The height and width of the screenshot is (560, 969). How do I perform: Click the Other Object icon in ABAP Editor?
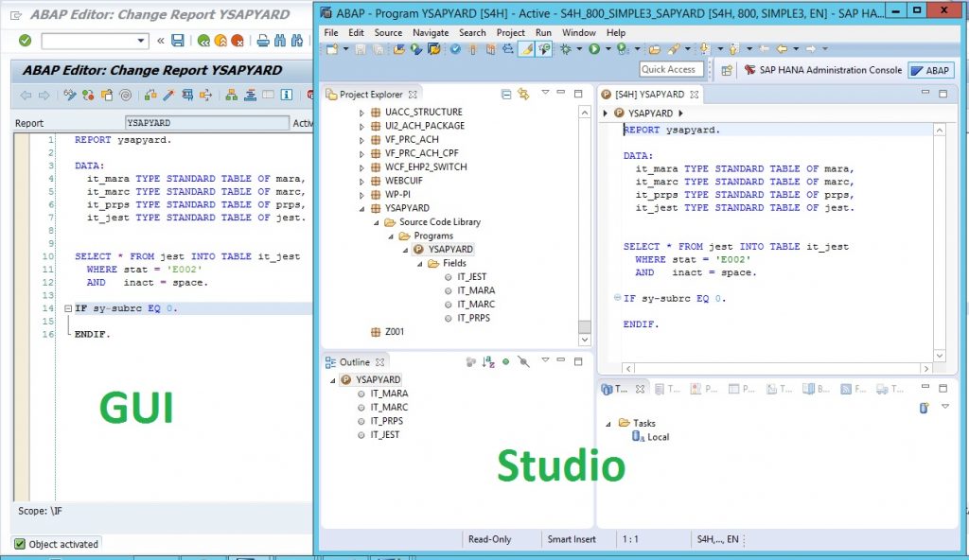(x=107, y=95)
